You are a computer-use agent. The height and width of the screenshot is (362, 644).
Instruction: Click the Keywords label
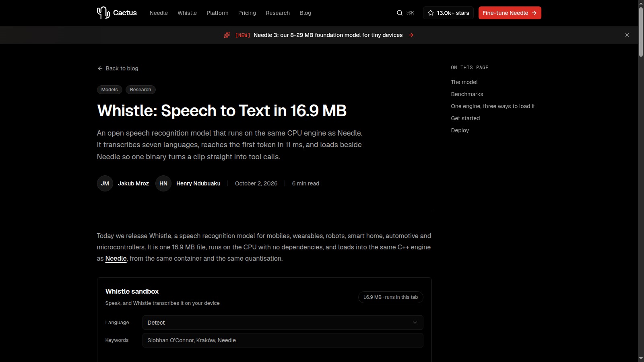point(117,340)
